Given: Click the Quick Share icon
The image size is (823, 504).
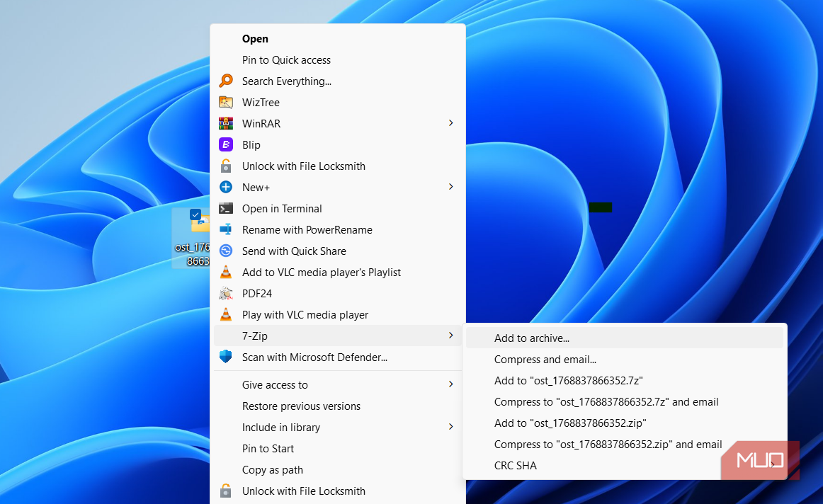Looking at the screenshot, I should [226, 251].
